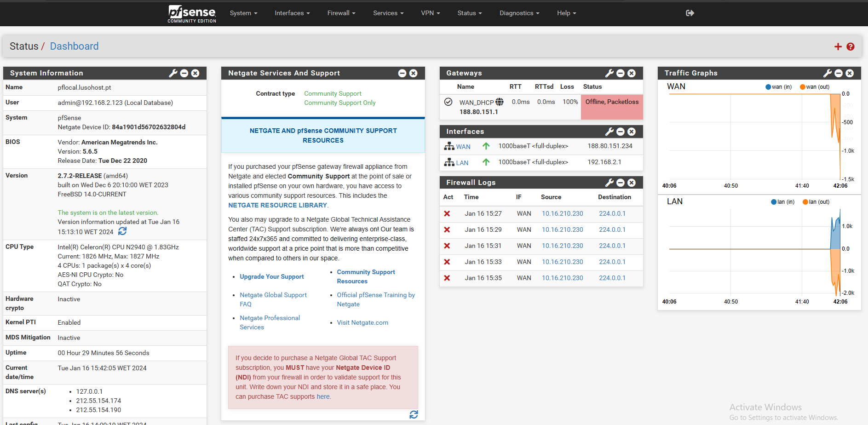Refresh the Netgate support widget
The height and width of the screenshot is (425, 868).
(x=414, y=414)
